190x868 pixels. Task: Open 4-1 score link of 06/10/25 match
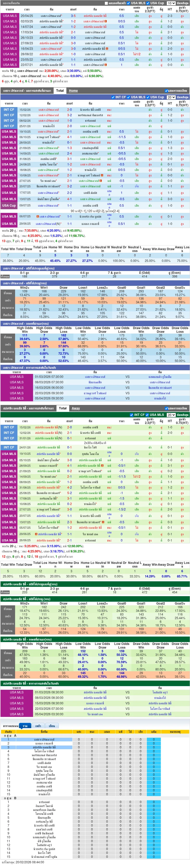click(x=69, y=137)
